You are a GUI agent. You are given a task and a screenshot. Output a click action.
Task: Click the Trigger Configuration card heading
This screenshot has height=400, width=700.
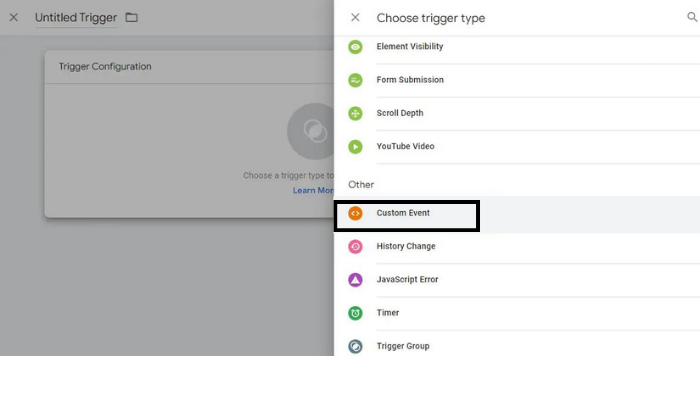click(x=104, y=67)
